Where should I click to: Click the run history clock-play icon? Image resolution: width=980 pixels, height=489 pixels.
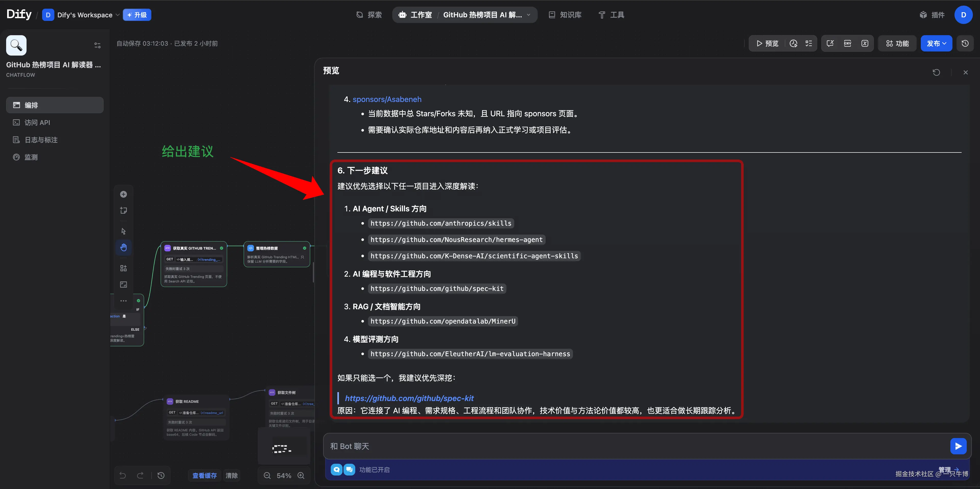coord(793,44)
